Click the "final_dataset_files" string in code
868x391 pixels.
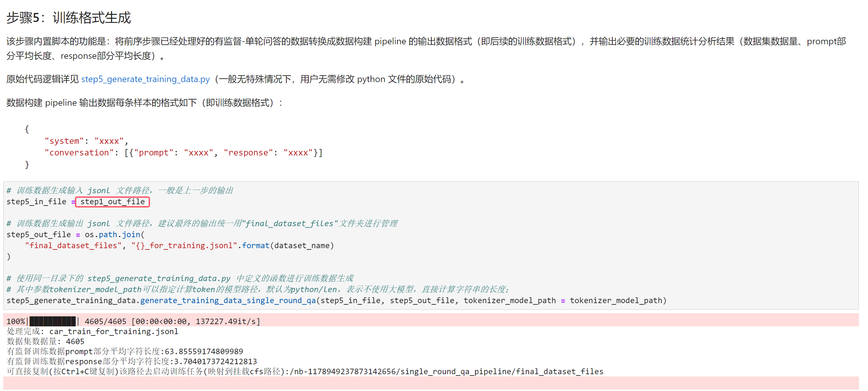(73, 245)
